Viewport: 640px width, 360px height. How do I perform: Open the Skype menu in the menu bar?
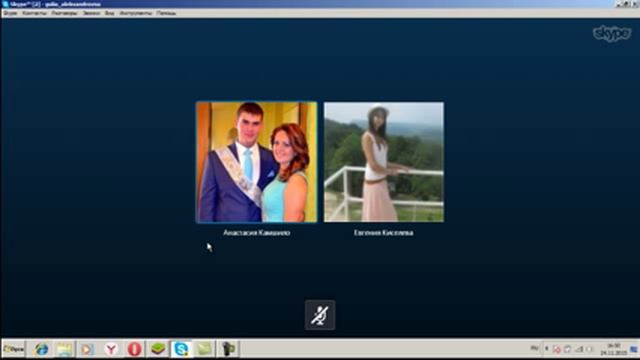tap(10, 13)
